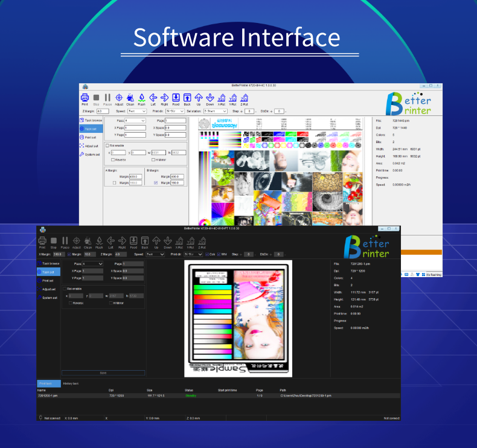Switch to the History task tab
The image size is (477, 448).
71,384
